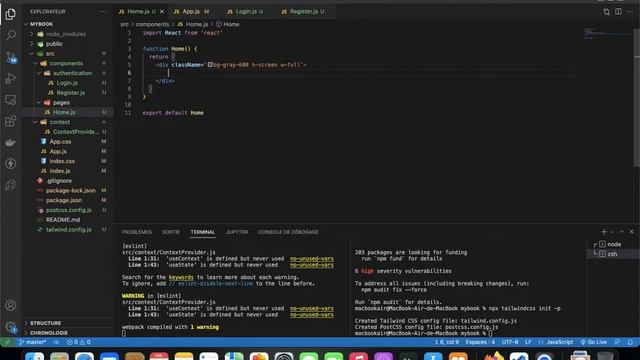Open the new terminal launch profile dropdown
The image size is (640, 360).
coord(611,232)
